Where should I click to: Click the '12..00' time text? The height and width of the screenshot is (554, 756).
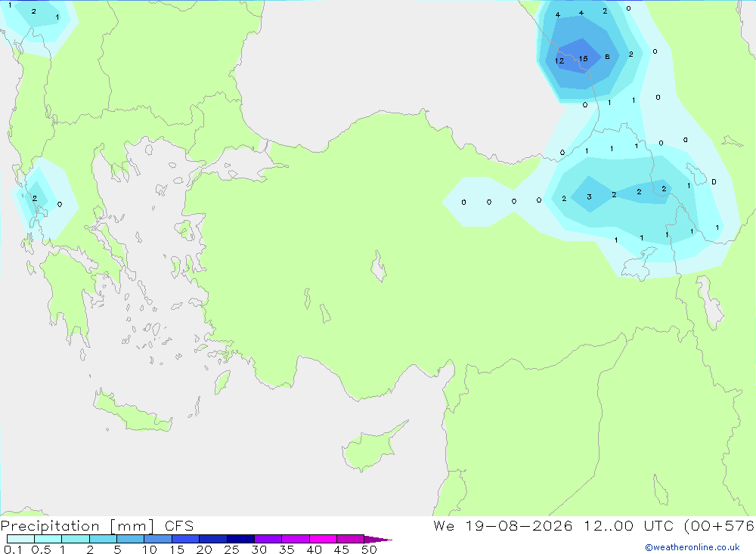point(609,525)
